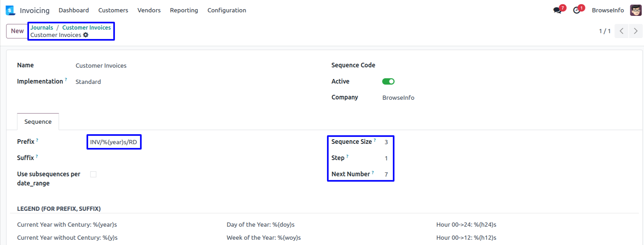This screenshot has width=644, height=245.
Task: Click the Next Number field value
Action: click(x=386, y=174)
